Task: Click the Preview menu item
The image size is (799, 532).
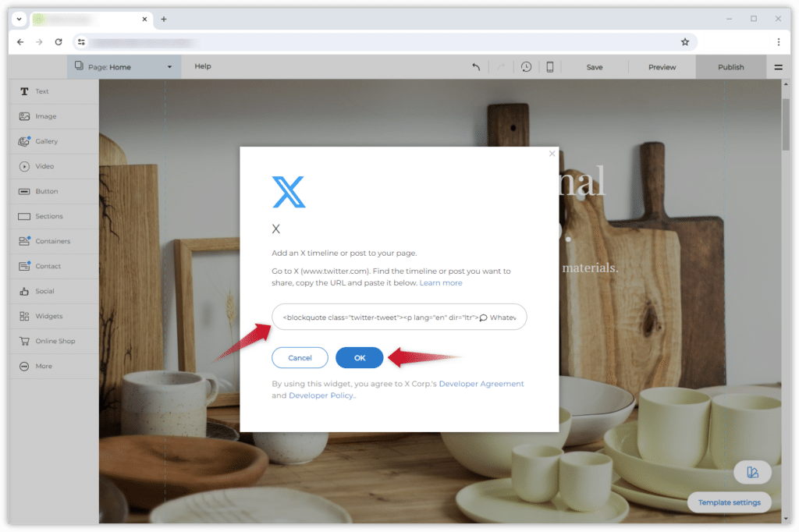Action: (662, 67)
